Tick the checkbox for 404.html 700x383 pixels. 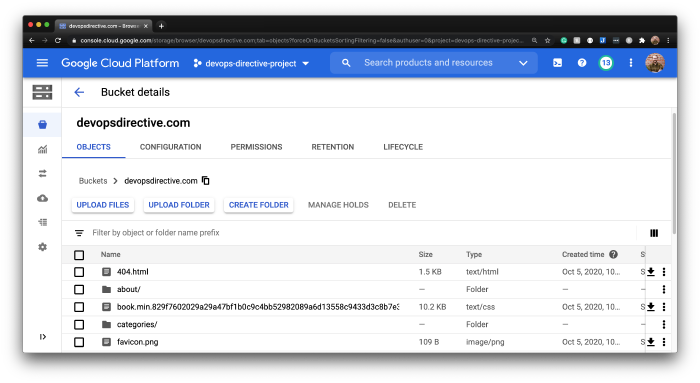pos(79,272)
